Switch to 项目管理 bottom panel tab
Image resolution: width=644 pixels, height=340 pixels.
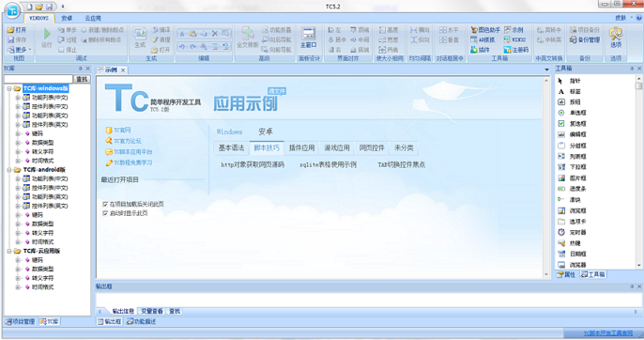pyautogui.click(x=20, y=321)
